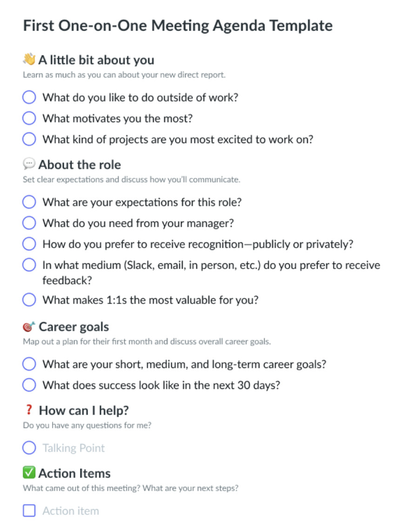Click the circle next to the 30 days question
Screen dimensions: 399x532
(29, 385)
